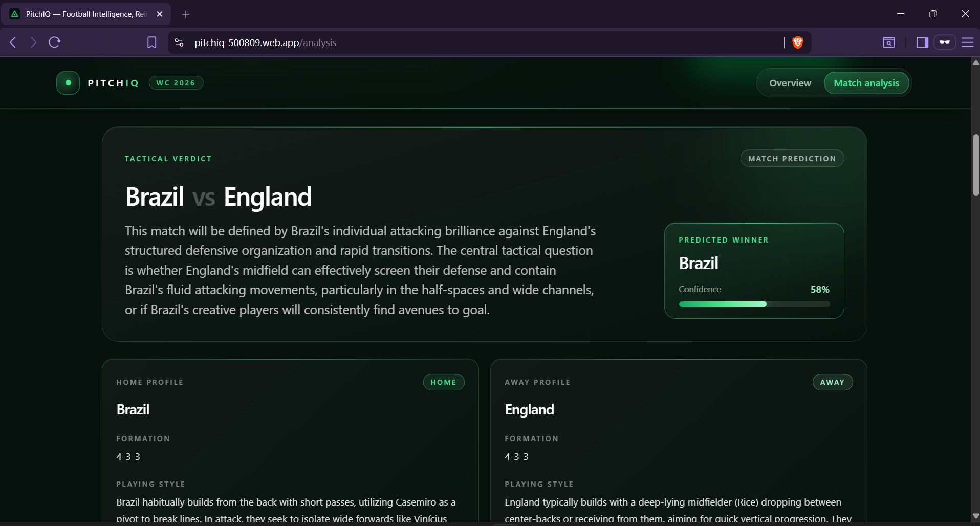Click the HOME badge on Brazil profile
This screenshot has width=980, height=526.
point(443,382)
